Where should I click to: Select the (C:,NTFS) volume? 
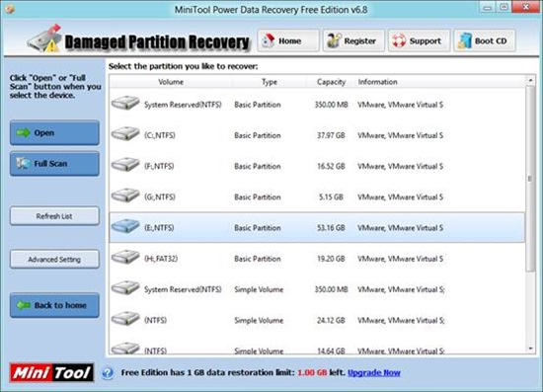click(x=317, y=135)
